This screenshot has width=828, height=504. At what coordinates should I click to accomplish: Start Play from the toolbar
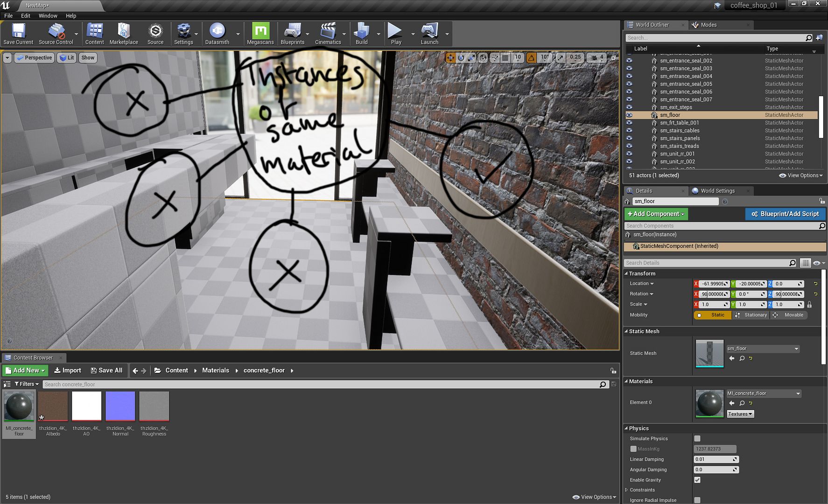(396, 34)
